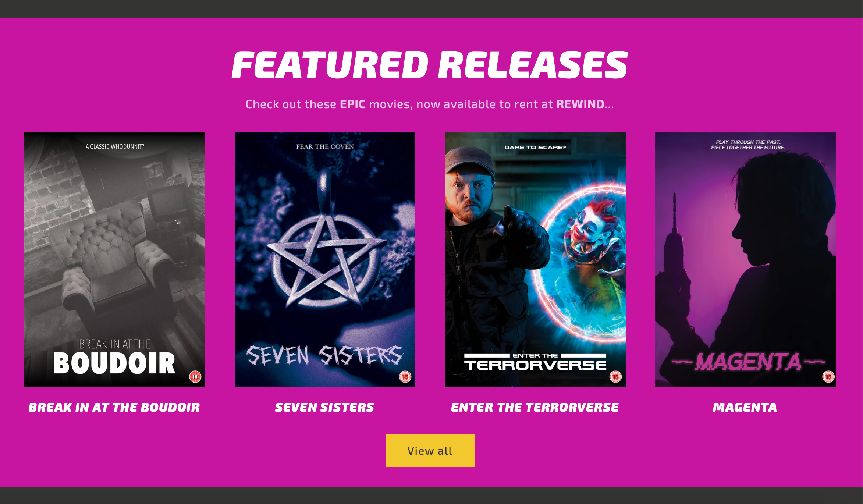Open the Seven Sisters movie poster
The image size is (863, 504).
(325, 259)
